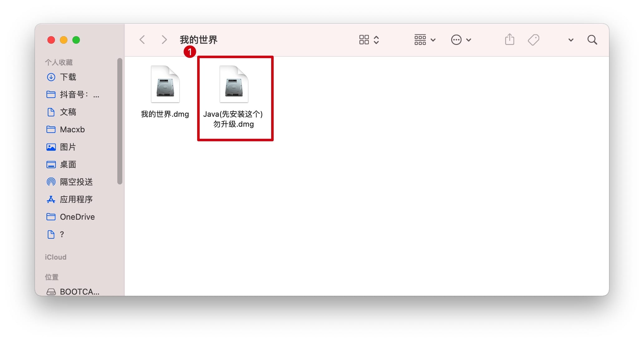The image size is (644, 342).
Task: Click the Share toolbar icon
Action: (x=510, y=39)
